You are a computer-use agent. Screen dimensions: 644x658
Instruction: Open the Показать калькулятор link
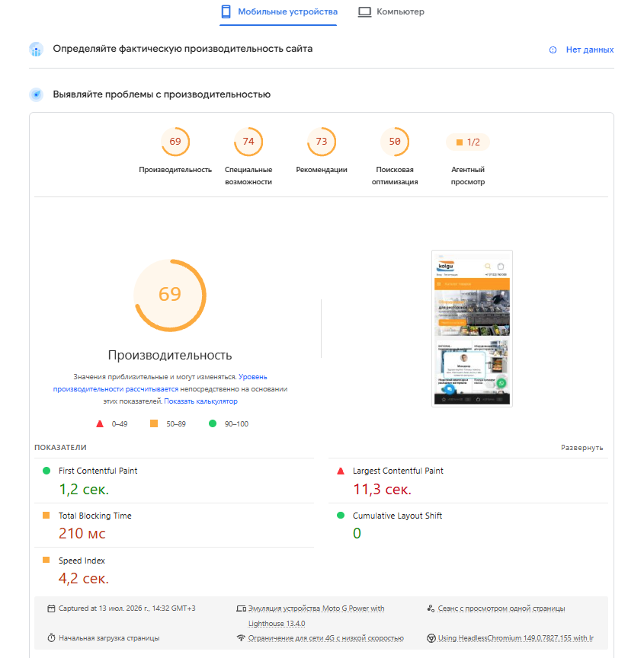tap(200, 401)
